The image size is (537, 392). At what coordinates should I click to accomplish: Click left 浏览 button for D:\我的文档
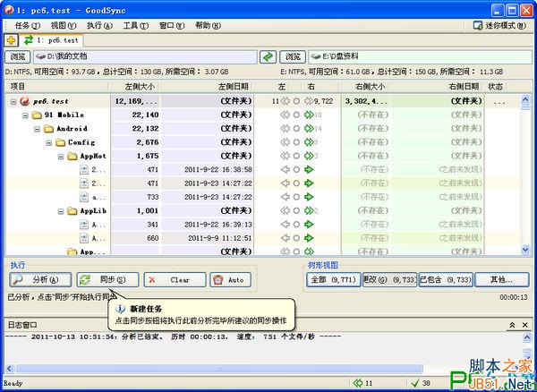coord(18,57)
